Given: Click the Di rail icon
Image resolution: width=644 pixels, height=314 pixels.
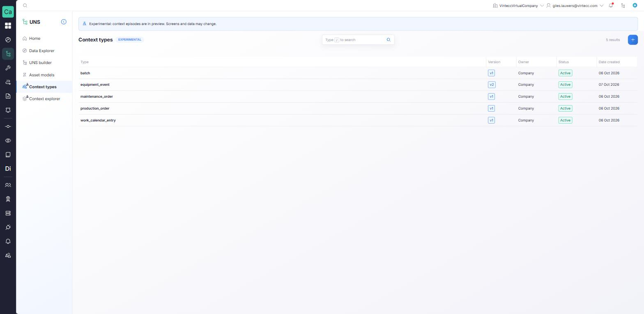Looking at the screenshot, I should [x=8, y=169].
